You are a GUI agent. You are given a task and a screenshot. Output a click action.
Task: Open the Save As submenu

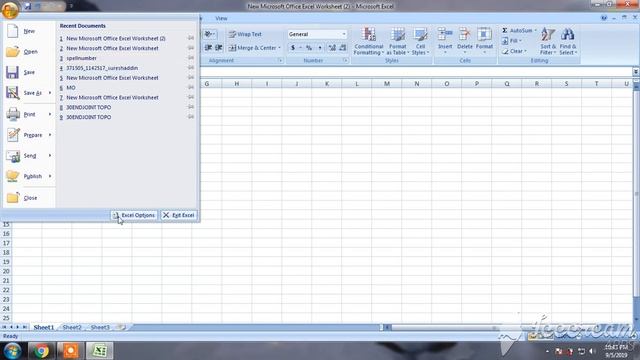29,93
